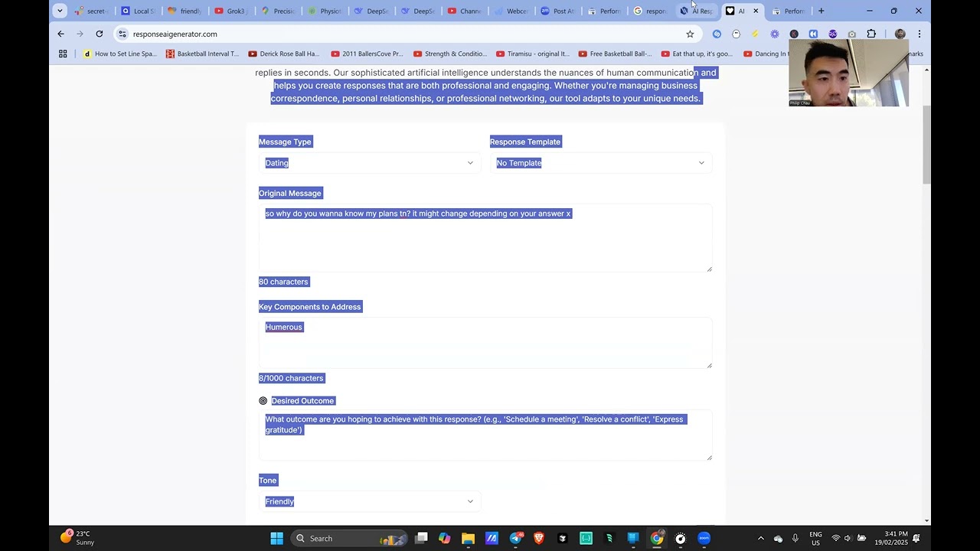The height and width of the screenshot is (551, 980).
Task: Open network, volume and battery quick settings
Action: 848,538
